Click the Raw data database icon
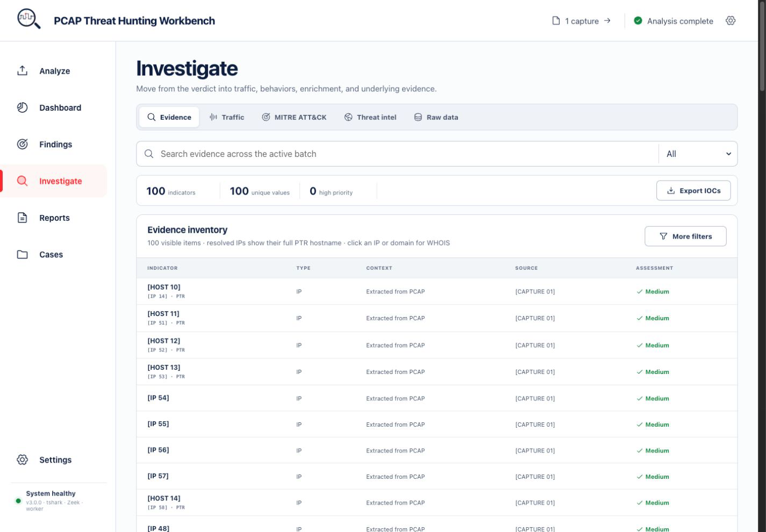This screenshot has width=766, height=532. 418,117
